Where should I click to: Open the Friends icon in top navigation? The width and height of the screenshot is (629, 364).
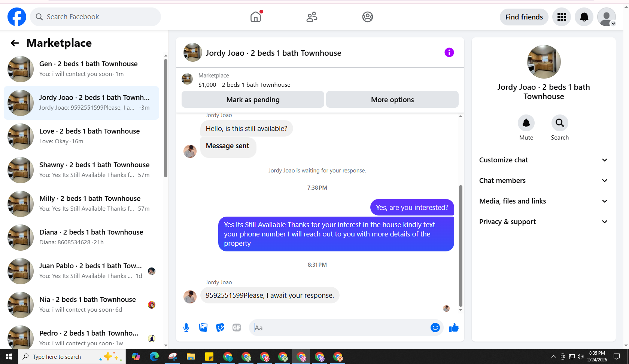click(x=312, y=17)
